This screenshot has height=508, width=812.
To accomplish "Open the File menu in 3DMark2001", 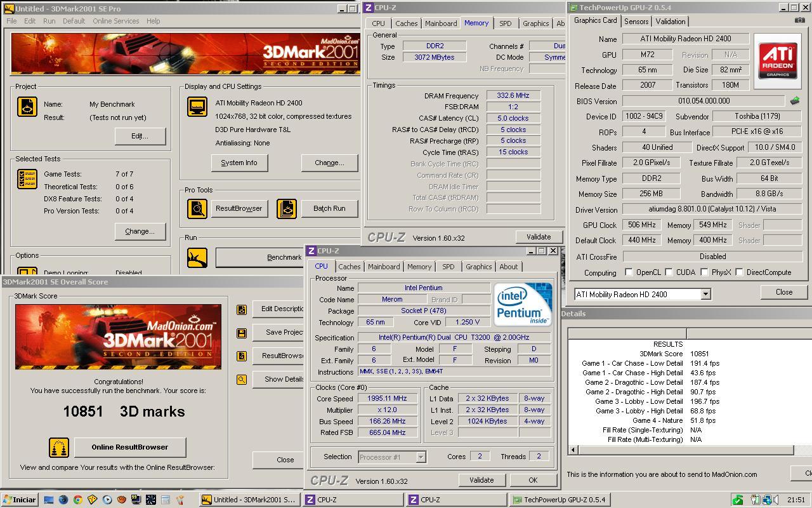I will (x=11, y=21).
